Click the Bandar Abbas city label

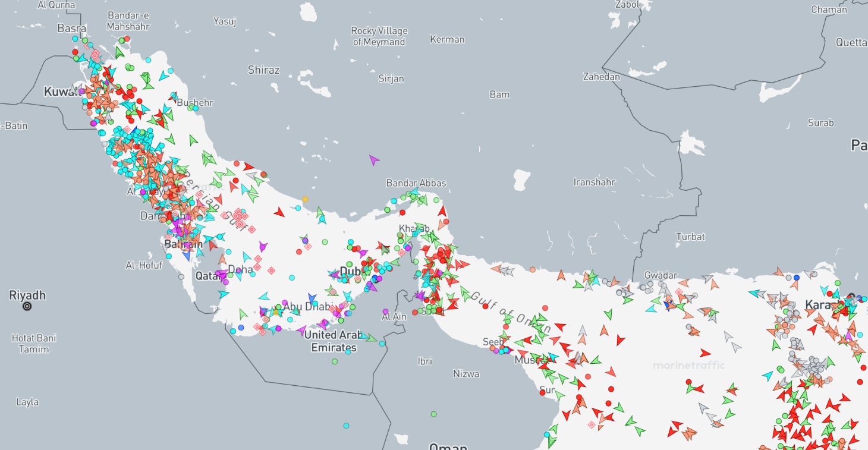[416, 183]
